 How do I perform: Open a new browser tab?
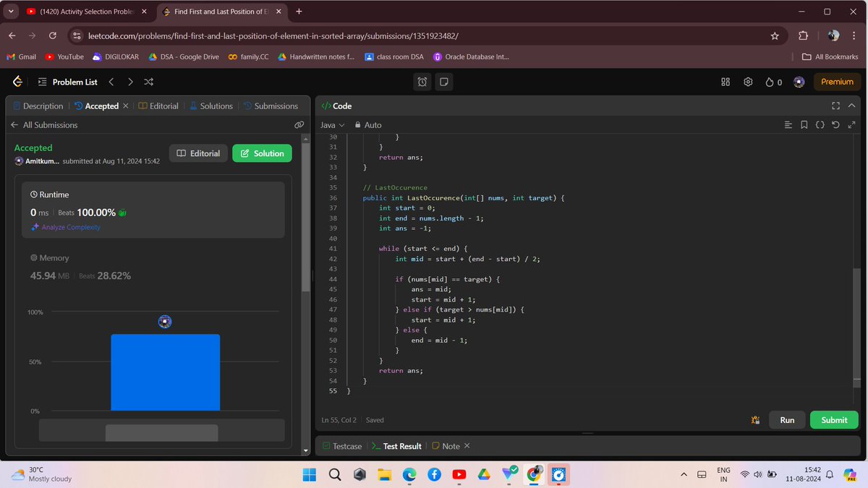pos(299,12)
